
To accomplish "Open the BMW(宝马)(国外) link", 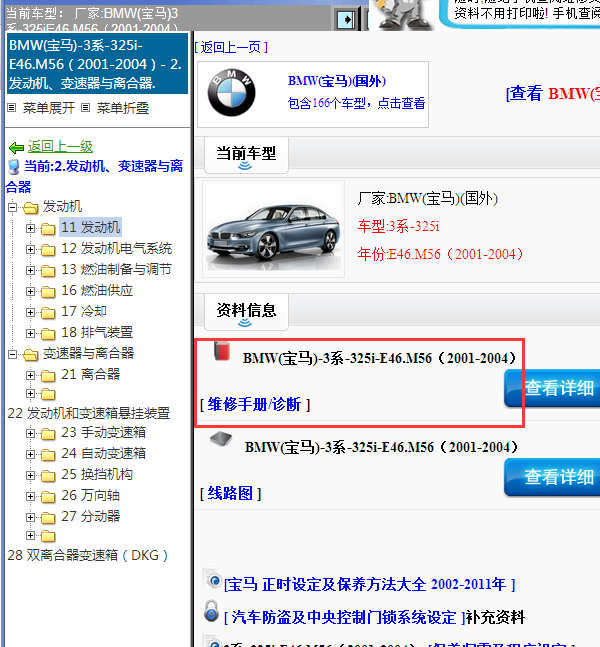I will [x=337, y=81].
